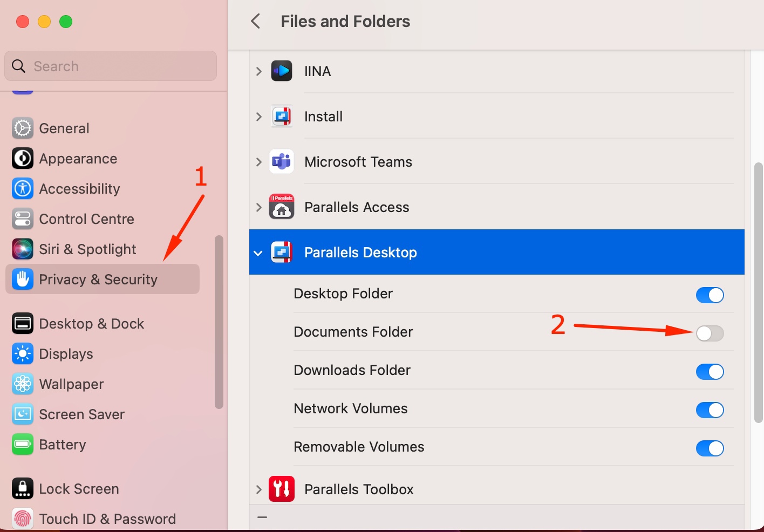Open Touch ID & Password settings
Image resolution: width=764 pixels, height=532 pixels.
click(103, 519)
